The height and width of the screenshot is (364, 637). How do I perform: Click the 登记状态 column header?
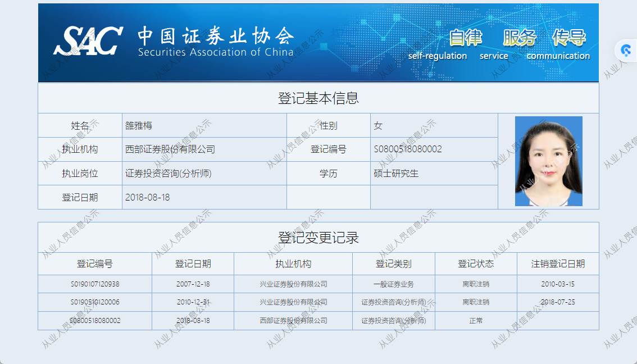476,264
